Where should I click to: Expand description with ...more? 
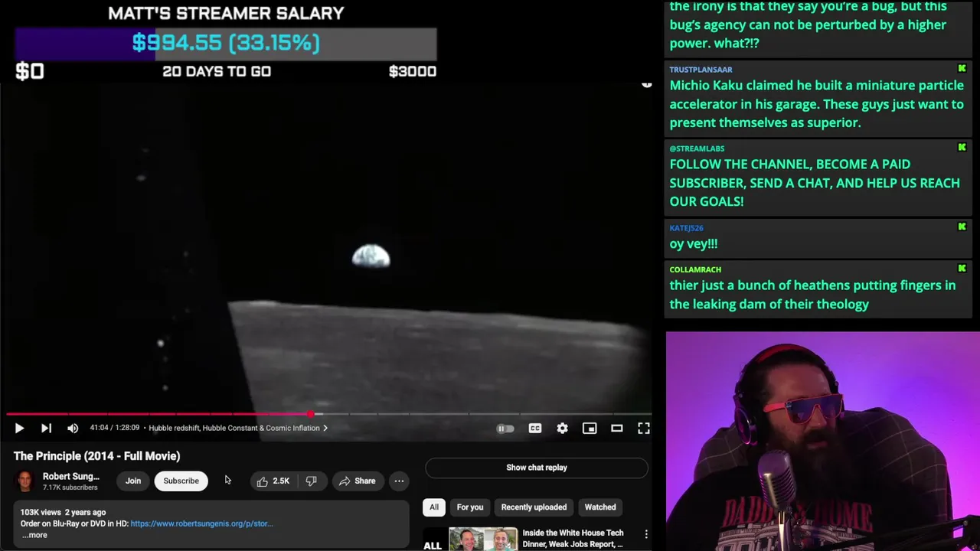34,535
